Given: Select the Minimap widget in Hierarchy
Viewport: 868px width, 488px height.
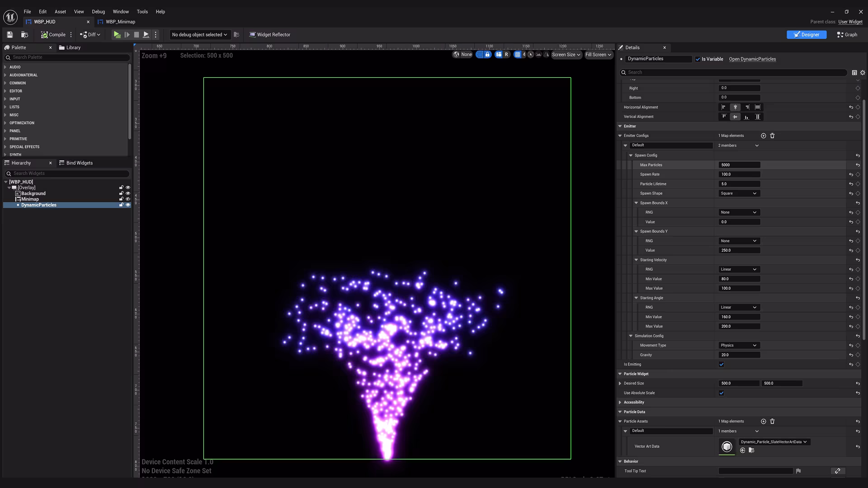Looking at the screenshot, I should point(30,199).
